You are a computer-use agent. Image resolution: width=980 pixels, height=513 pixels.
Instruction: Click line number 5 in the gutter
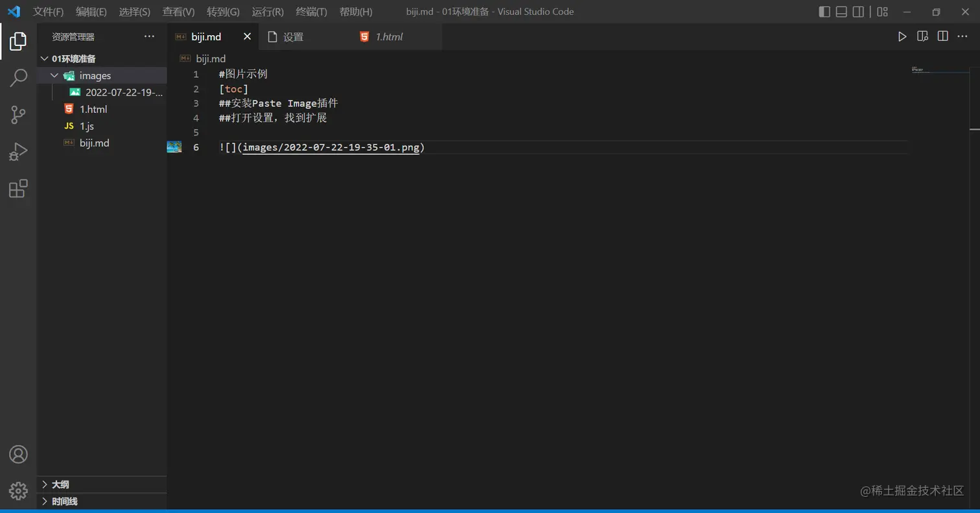(196, 133)
